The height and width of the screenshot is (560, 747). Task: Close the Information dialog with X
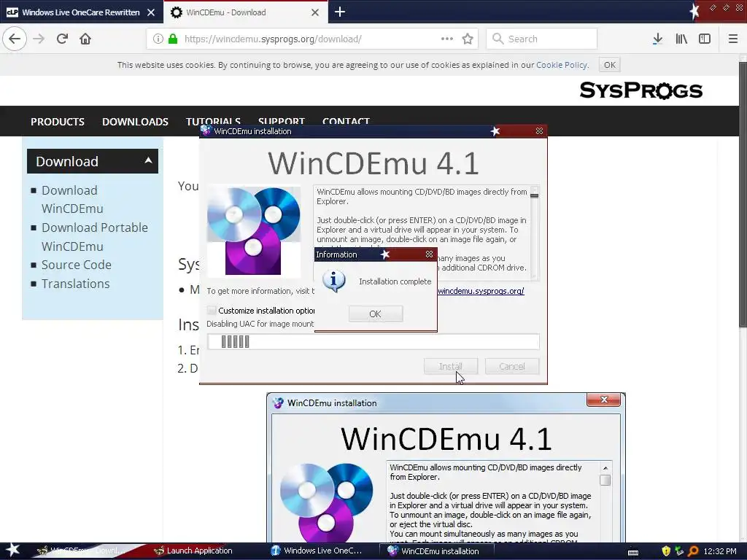point(429,254)
